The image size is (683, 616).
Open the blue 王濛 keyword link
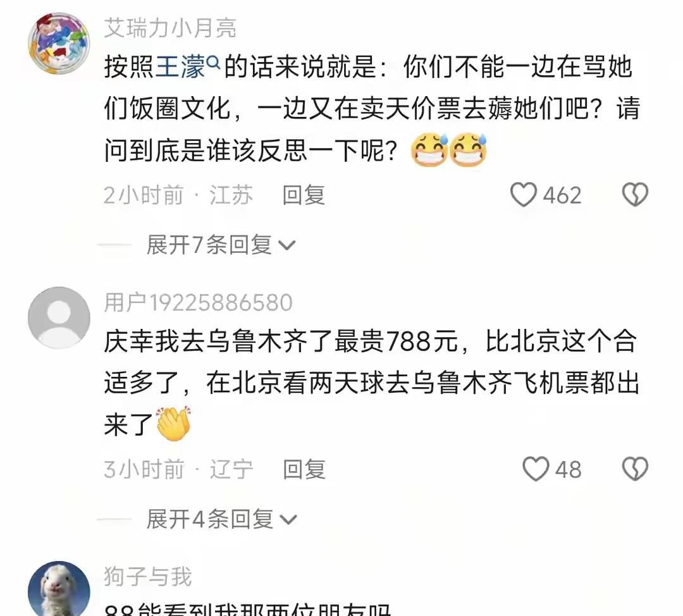(x=180, y=68)
